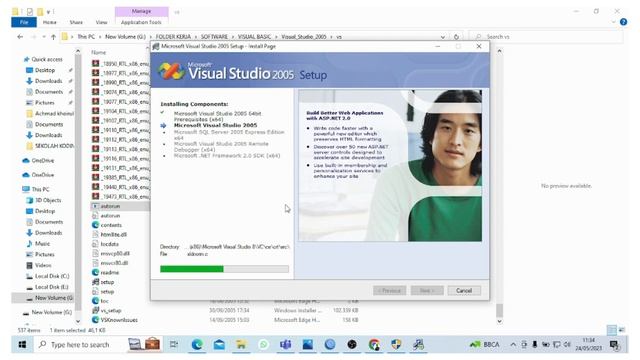This screenshot has height=360, width=640.
Task: Select the 'vs_setup' installer file
Action: (111, 310)
